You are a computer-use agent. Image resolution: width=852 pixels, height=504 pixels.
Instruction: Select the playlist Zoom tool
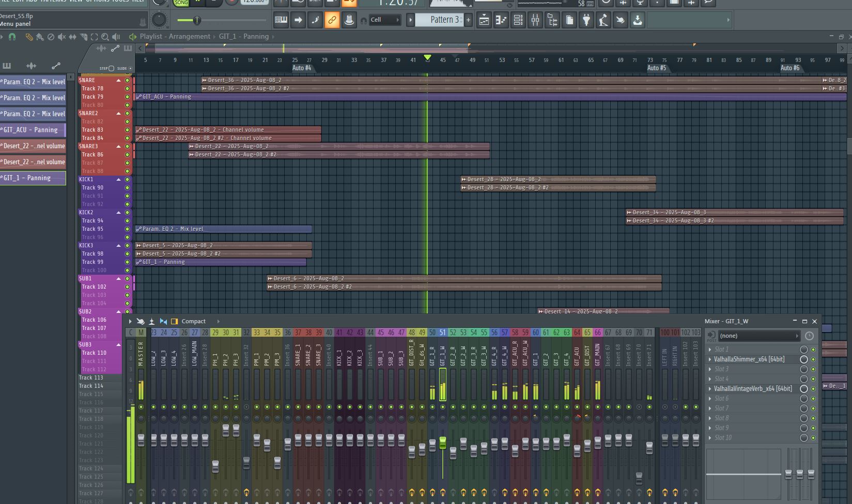tap(105, 37)
